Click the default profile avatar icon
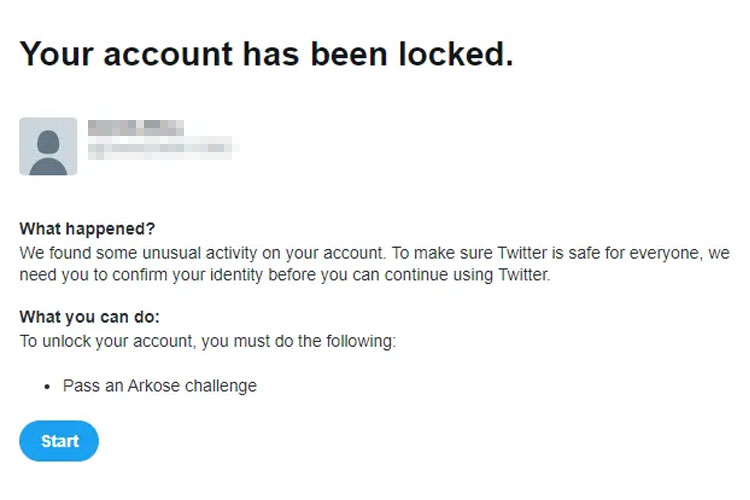This screenshot has width=750, height=500. tap(48, 146)
